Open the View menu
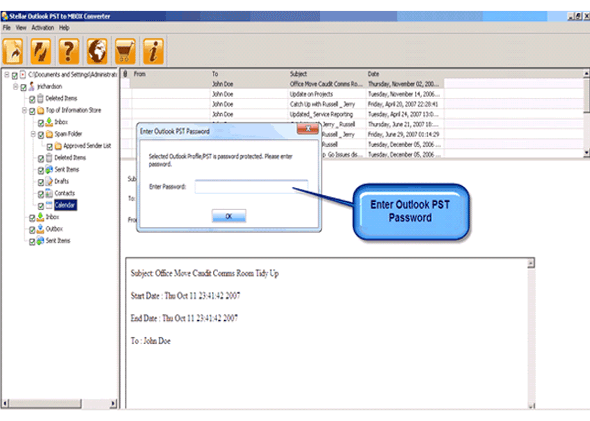Viewport: 590px width, 421px height. point(21,27)
